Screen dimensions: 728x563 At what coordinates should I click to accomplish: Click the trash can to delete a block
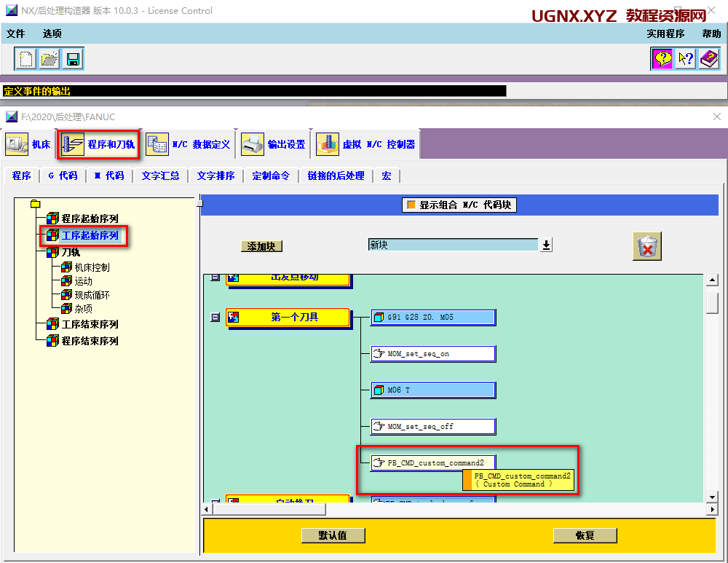(646, 246)
